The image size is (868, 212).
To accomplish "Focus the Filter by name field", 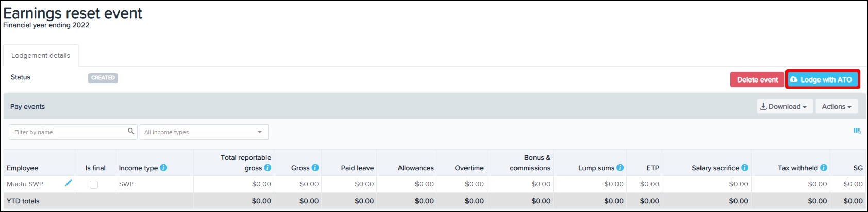I will [x=67, y=132].
